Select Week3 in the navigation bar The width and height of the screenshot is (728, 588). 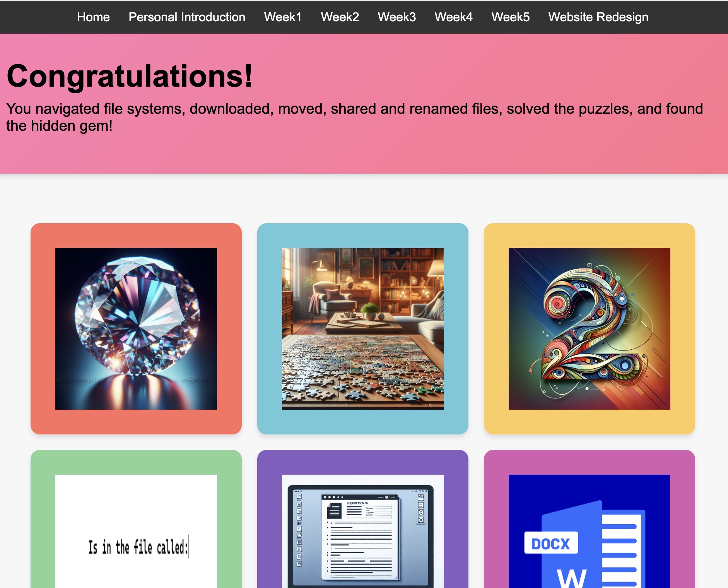[396, 17]
